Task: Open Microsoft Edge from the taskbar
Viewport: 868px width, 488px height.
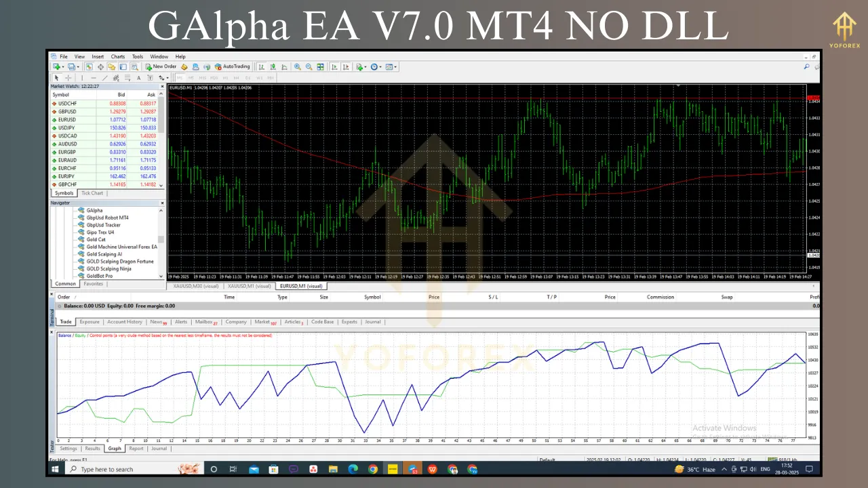Action: click(353, 469)
